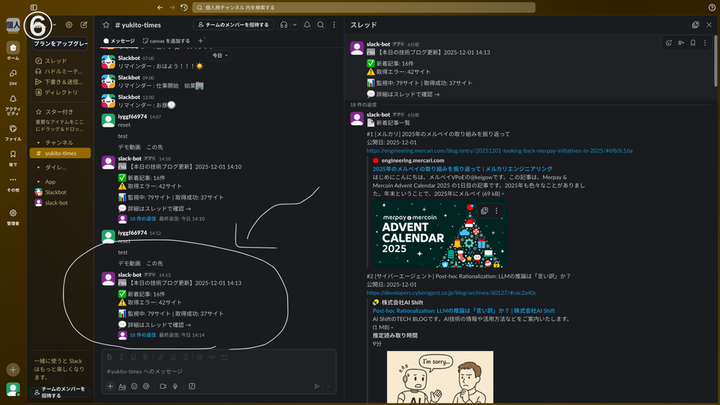Select the add canvas tab
The height and width of the screenshot is (405, 720).
(x=166, y=41)
